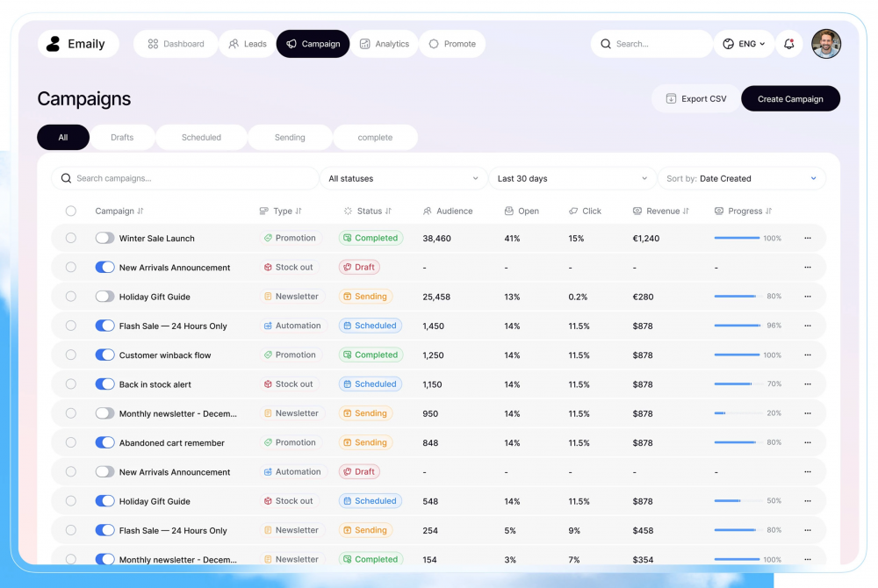Open the Sort by Date Created dropdown

[x=741, y=178]
